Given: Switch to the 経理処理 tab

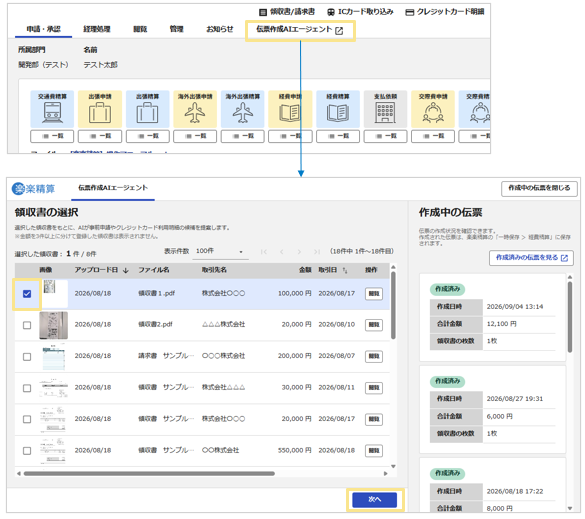Looking at the screenshot, I should coord(97,29).
